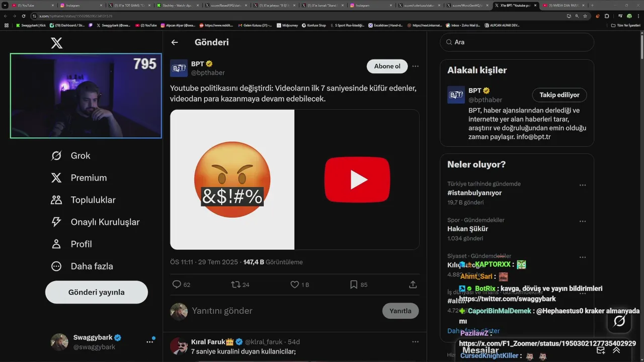Open site info icon in address bar
The width and height of the screenshot is (644, 362).
tap(35, 16)
